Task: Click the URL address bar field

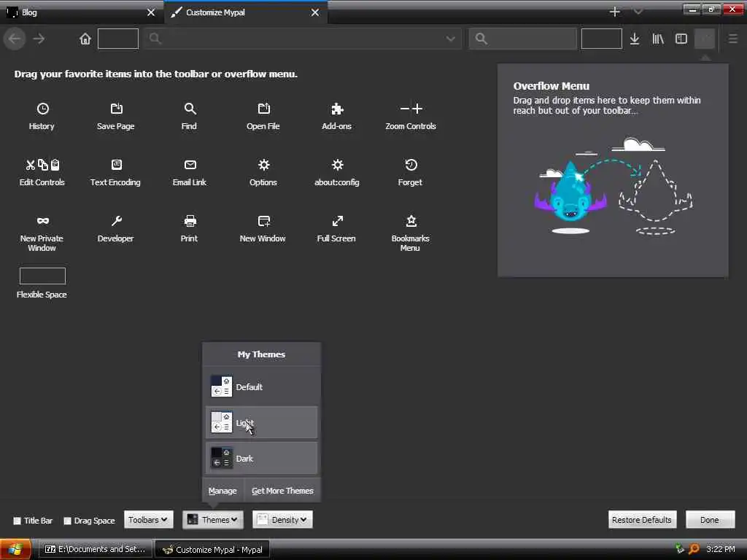Action: (x=303, y=39)
